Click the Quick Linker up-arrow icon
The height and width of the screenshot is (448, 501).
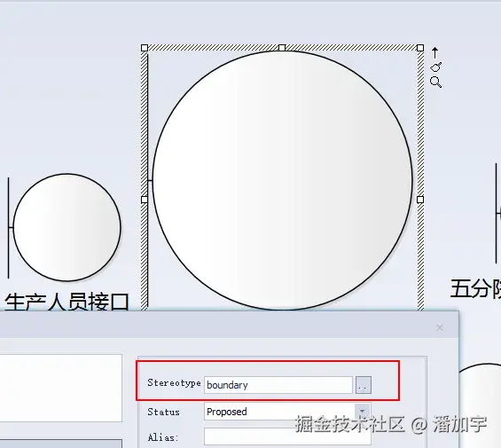tap(434, 52)
